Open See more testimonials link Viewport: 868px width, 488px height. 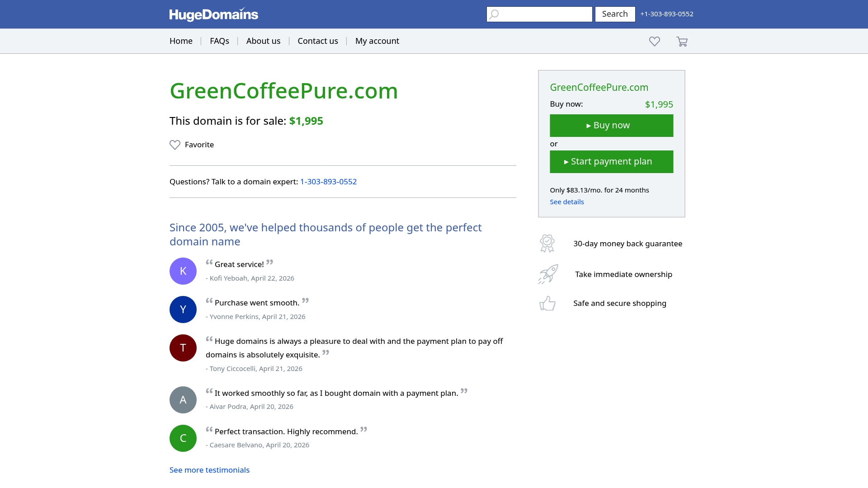(x=209, y=470)
